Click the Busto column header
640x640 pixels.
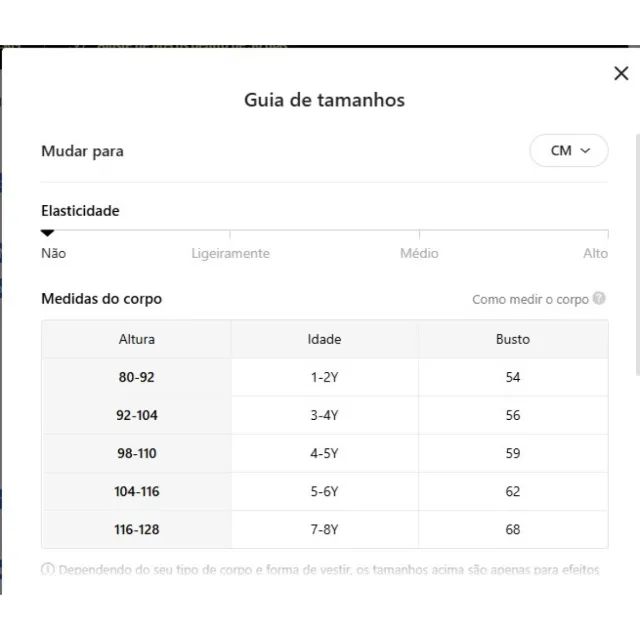513,339
